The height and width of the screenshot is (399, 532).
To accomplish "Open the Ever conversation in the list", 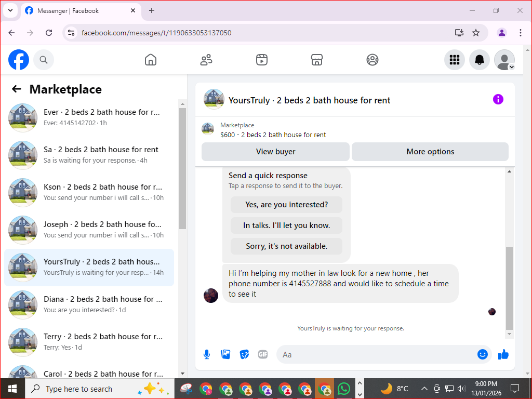I will [x=89, y=117].
